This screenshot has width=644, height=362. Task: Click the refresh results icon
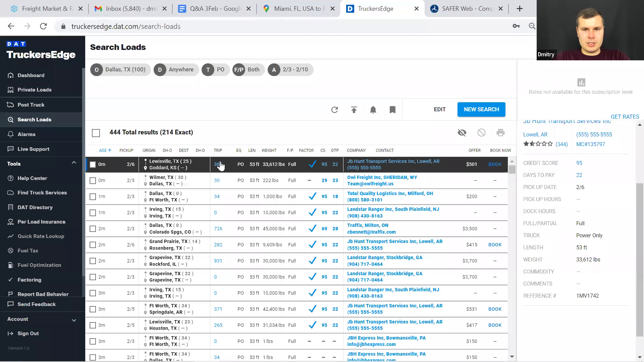pos(334,110)
